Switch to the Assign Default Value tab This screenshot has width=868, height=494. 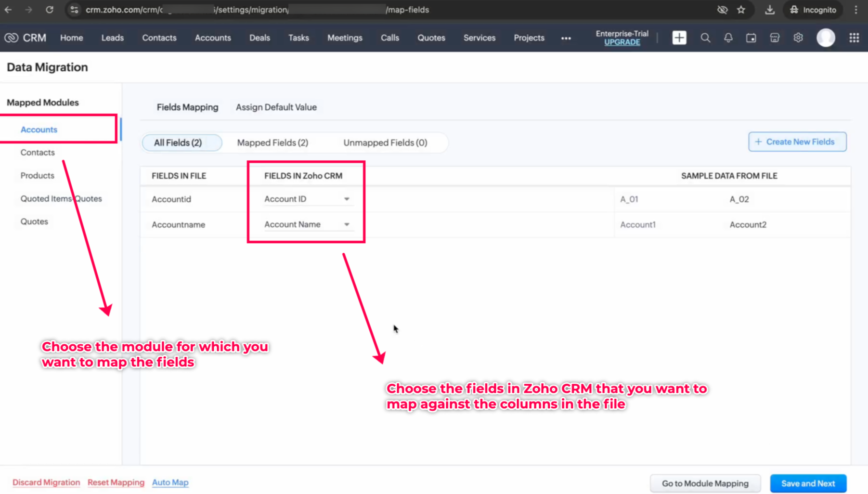[x=276, y=107]
